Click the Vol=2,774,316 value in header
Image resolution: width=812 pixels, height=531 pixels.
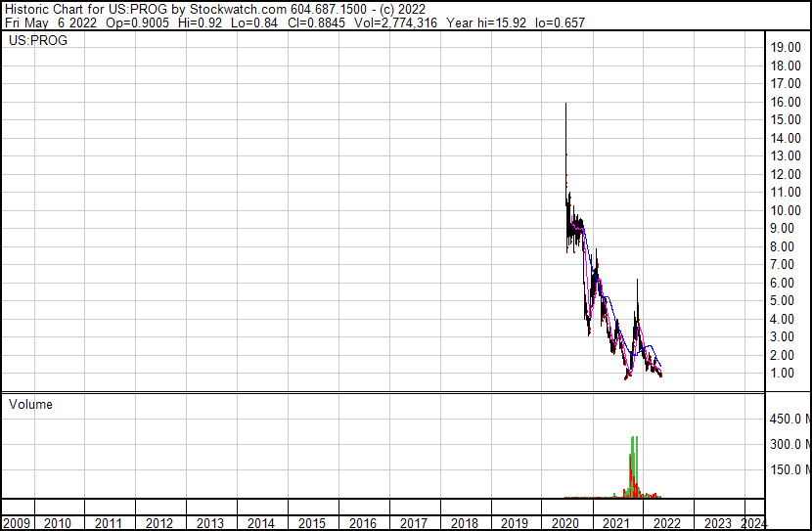[395, 22]
